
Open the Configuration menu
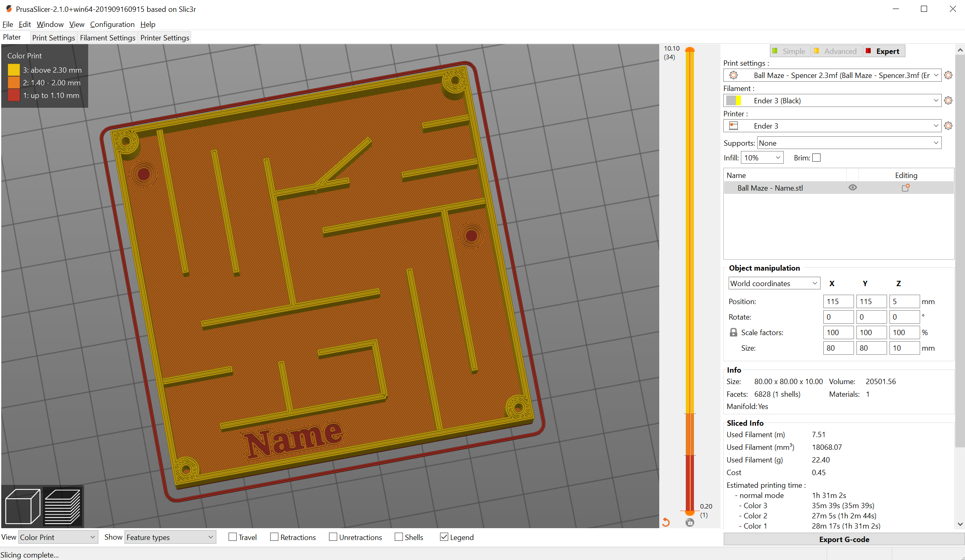(x=112, y=24)
